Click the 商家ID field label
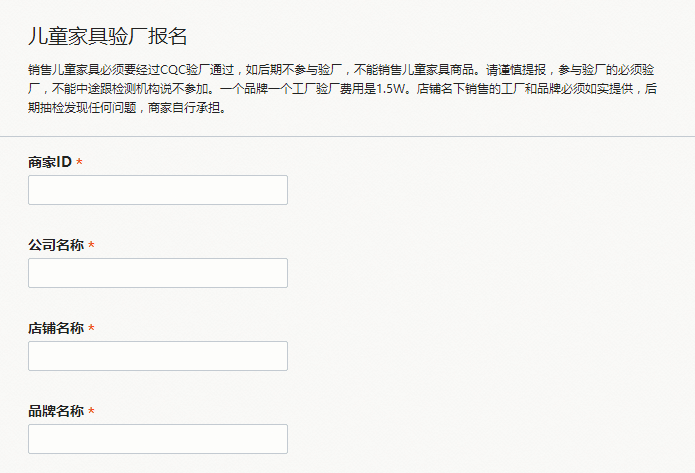 [50, 162]
